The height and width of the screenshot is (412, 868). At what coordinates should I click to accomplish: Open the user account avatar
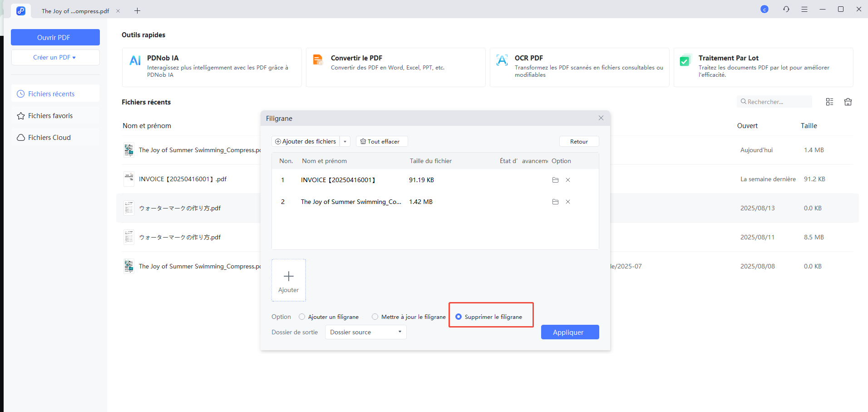coord(764,9)
